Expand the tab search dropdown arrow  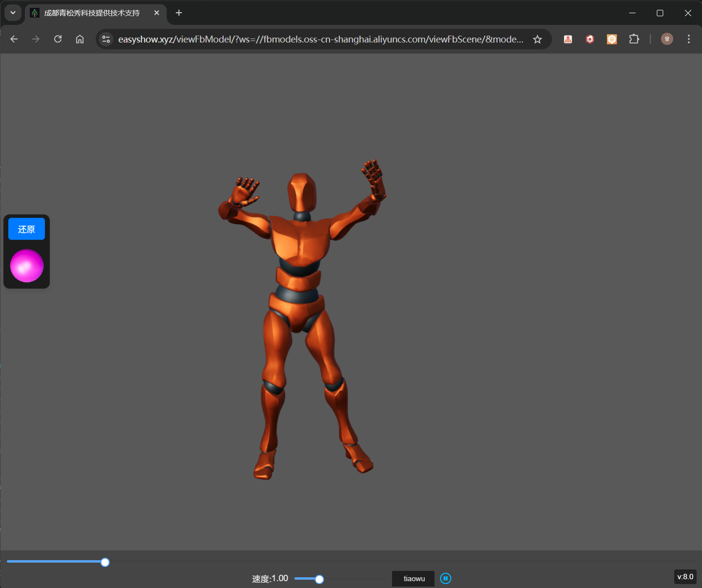[13, 13]
